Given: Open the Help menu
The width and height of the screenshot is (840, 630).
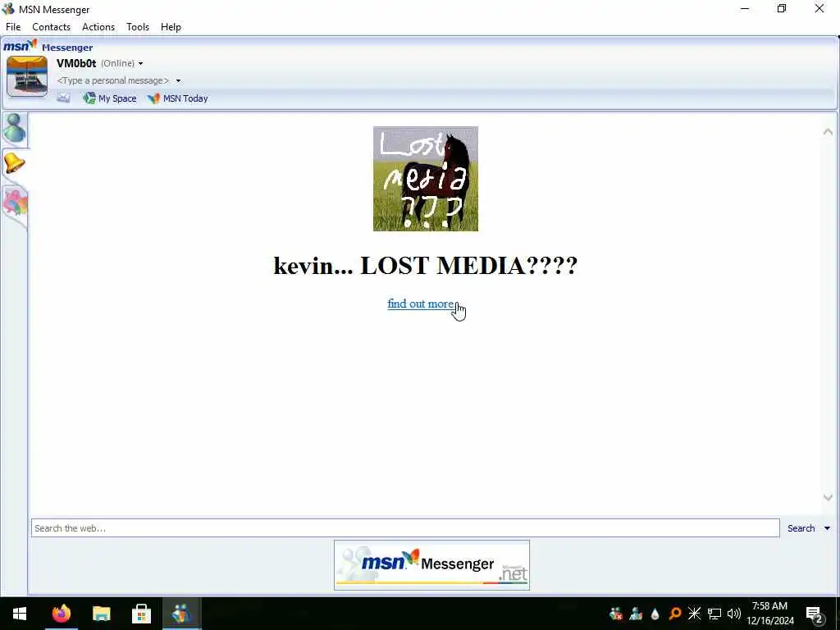Looking at the screenshot, I should (171, 27).
